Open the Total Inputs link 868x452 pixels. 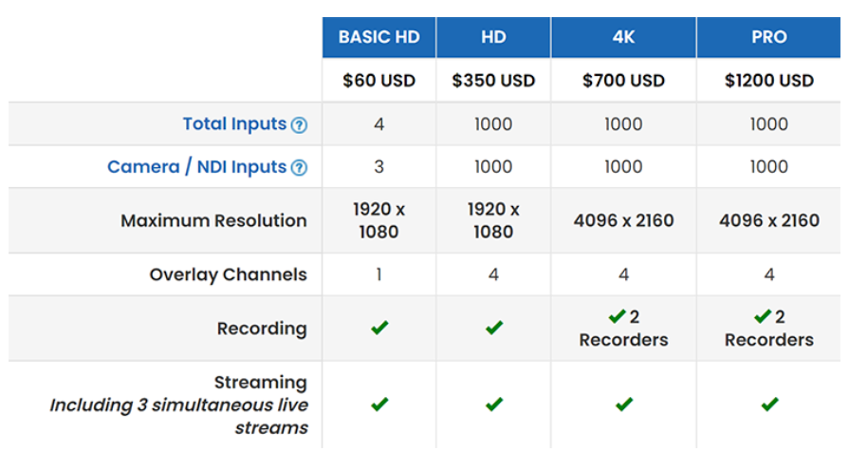[x=234, y=124]
